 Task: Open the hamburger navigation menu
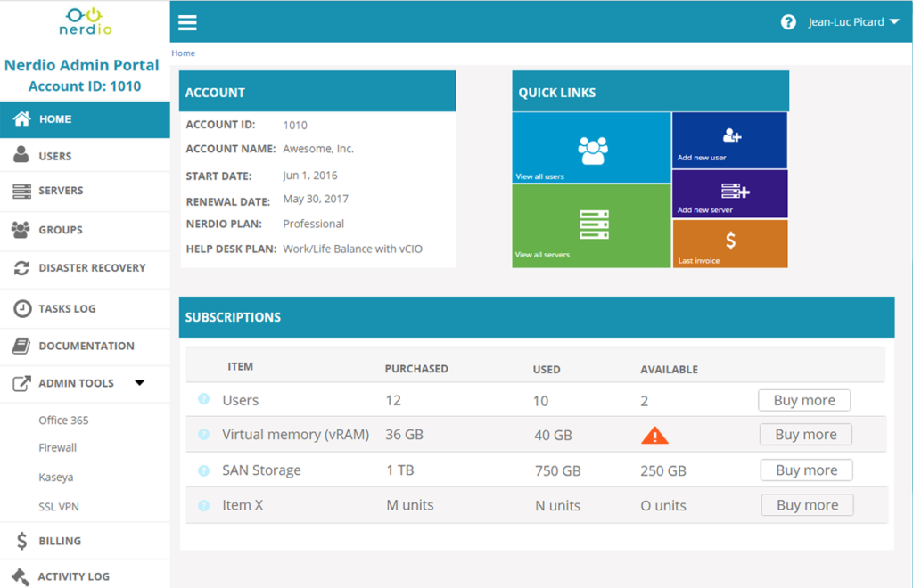(x=187, y=22)
